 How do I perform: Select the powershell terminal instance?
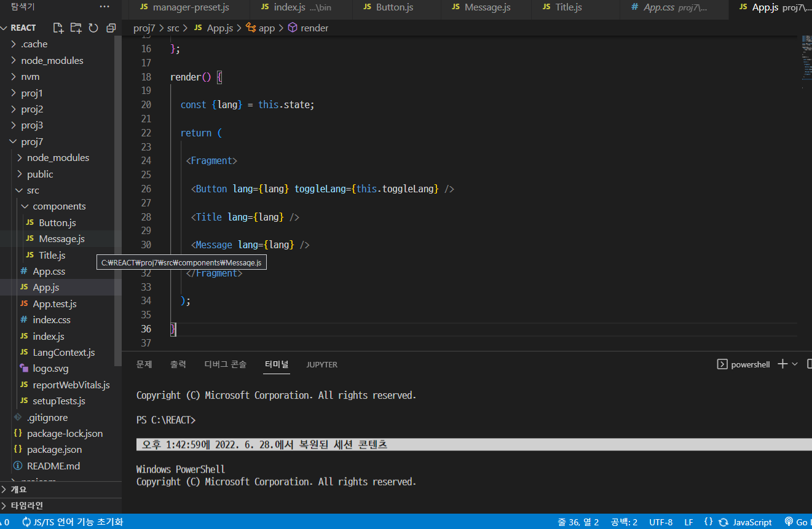[744, 364]
